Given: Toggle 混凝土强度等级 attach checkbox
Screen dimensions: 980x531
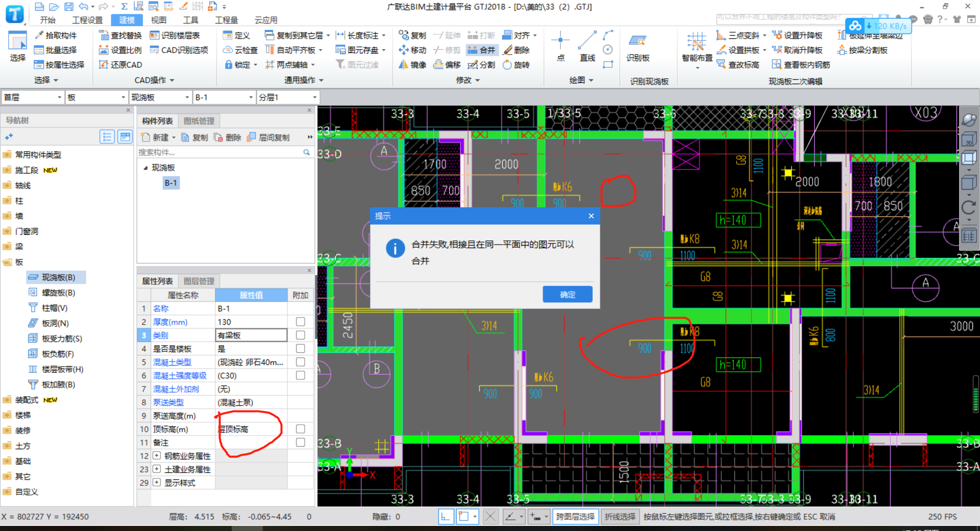Looking at the screenshot, I should click(301, 375).
